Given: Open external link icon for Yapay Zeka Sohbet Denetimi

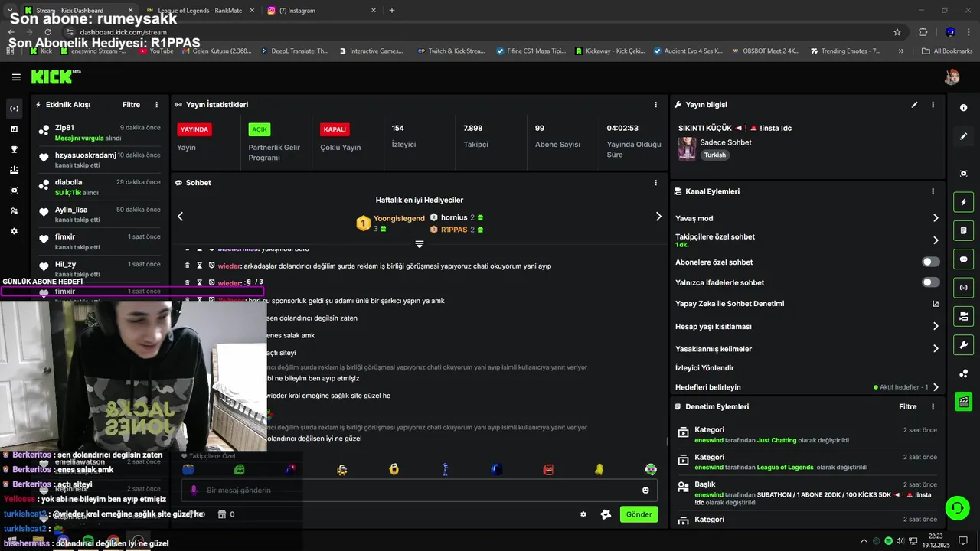Looking at the screenshot, I should tap(936, 304).
